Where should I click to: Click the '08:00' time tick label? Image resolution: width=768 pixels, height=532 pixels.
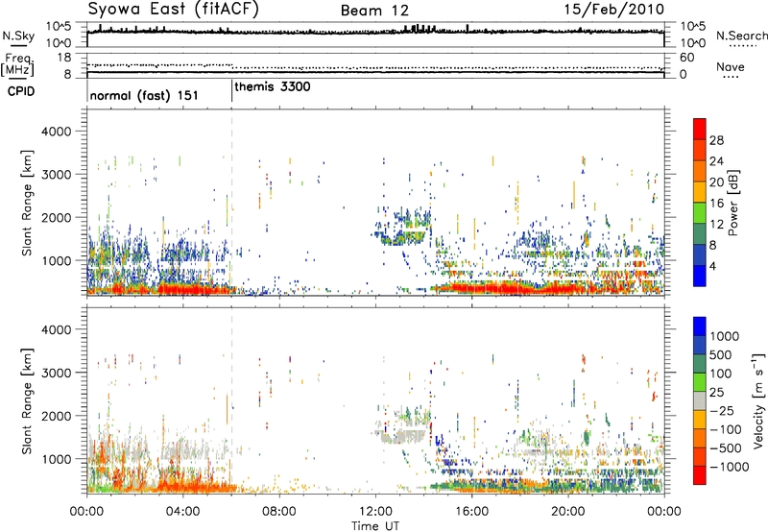[x=278, y=512]
